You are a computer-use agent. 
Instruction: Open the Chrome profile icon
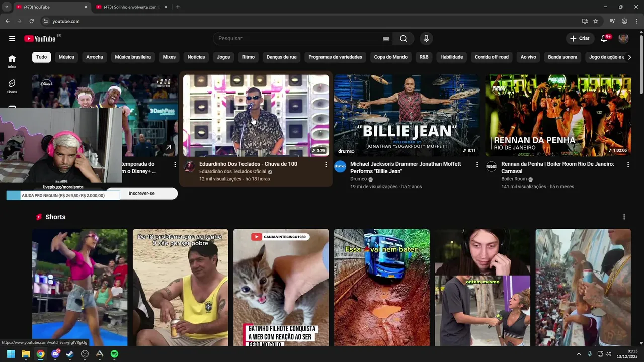(x=624, y=21)
